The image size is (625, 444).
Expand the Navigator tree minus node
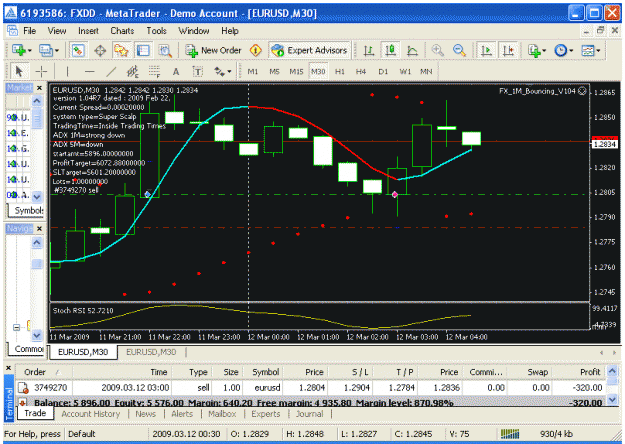point(16,328)
